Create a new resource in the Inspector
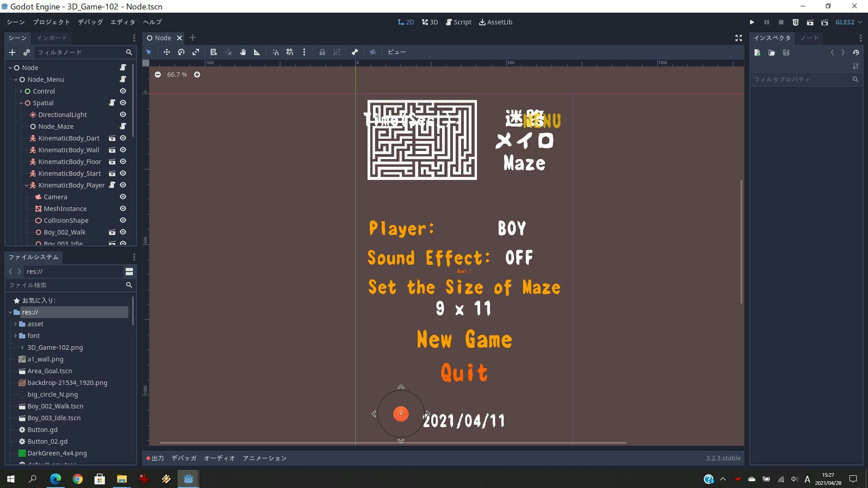Viewport: 868px width, 488px height. 757,52
